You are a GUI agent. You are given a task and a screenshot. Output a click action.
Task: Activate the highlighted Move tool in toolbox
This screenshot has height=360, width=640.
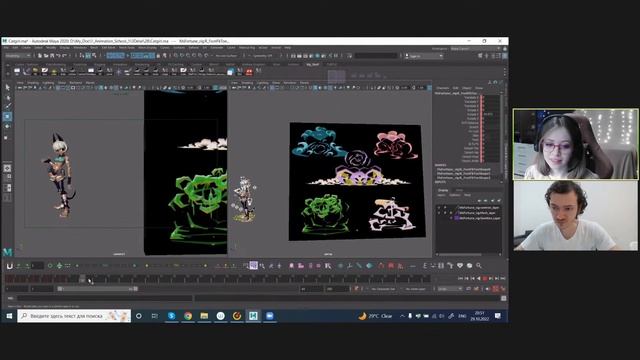click(8, 116)
